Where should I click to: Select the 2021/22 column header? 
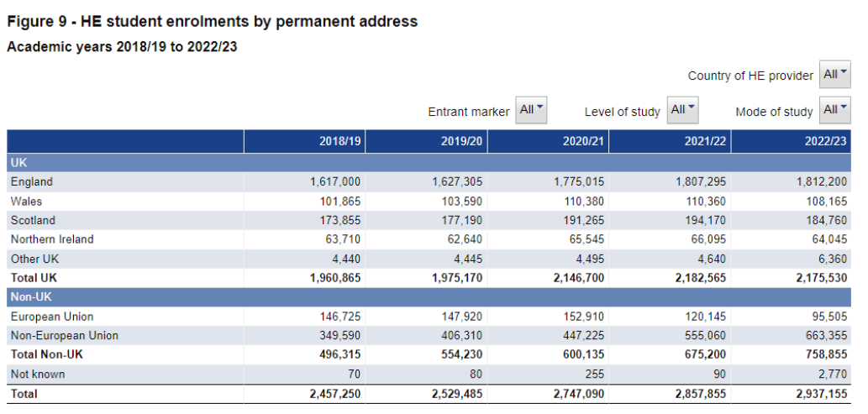(705, 142)
